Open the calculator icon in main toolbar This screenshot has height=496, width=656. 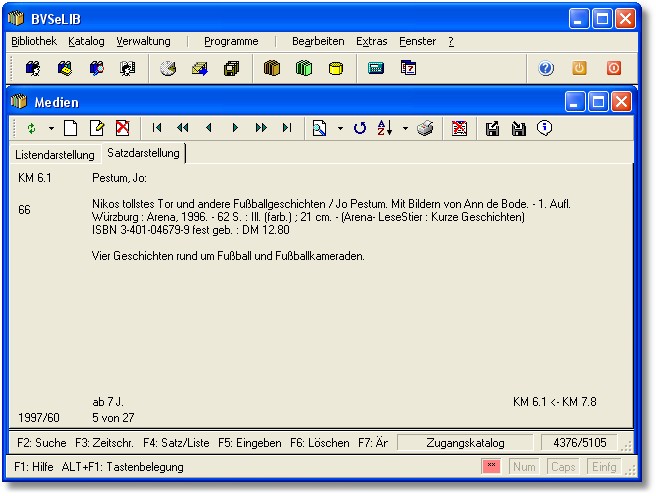376,68
